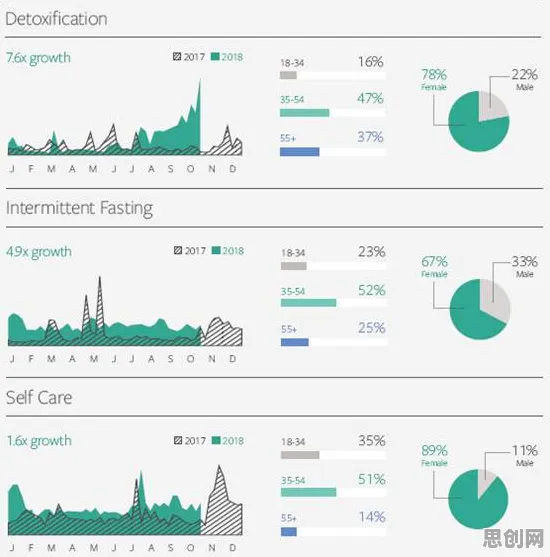Click the Detoxification section heading
550x557 pixels.
tap(56, 19)
